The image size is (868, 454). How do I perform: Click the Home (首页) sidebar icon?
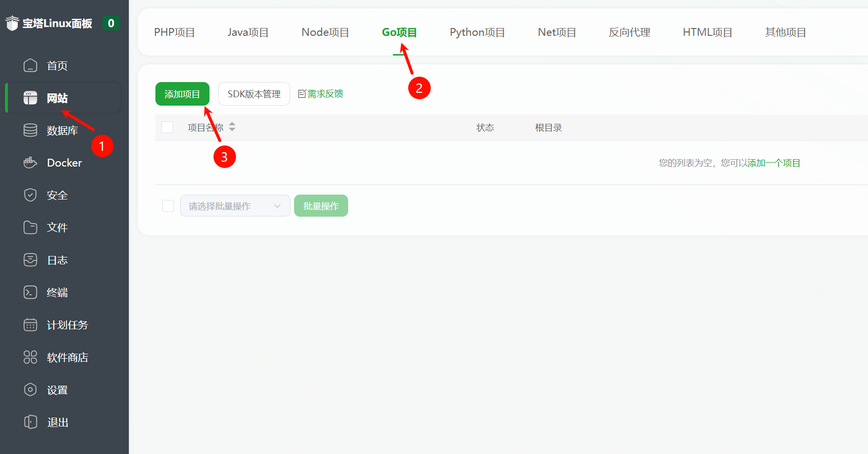30,65
